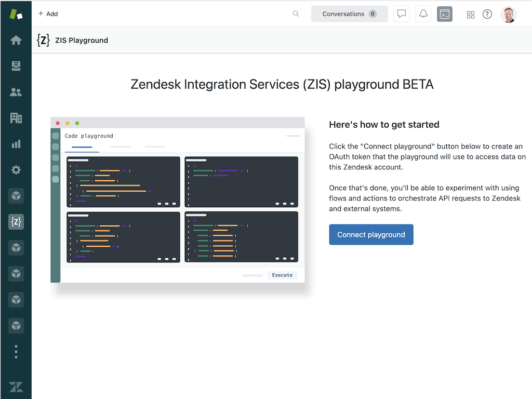Click the code playground preview image

177,200
